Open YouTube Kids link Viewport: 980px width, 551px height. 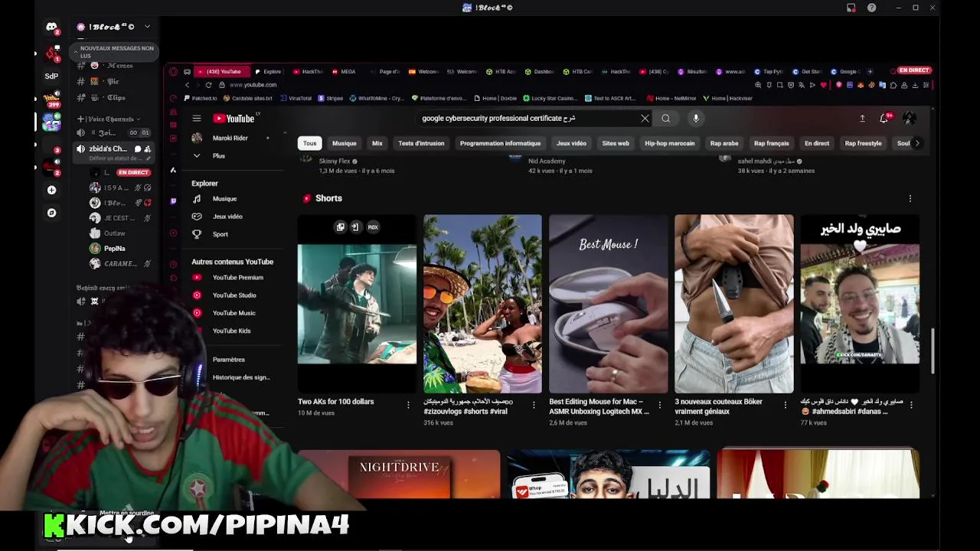tap(231, 331)
